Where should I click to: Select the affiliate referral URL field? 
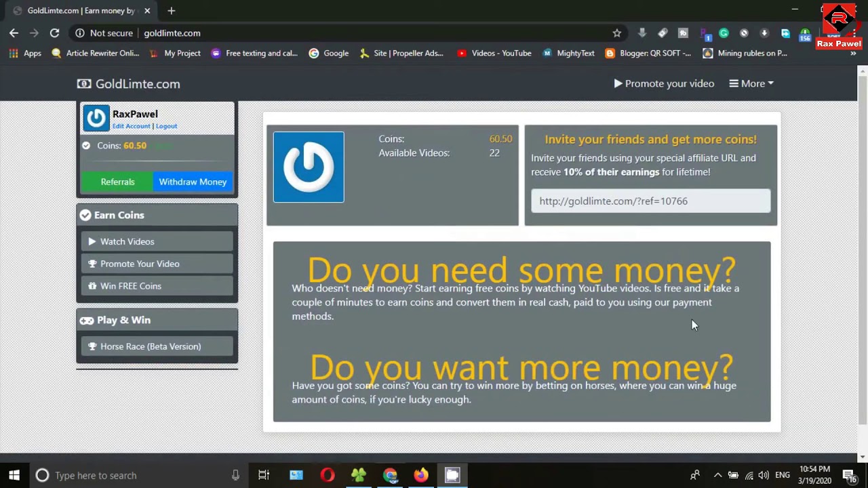(651, 201)
